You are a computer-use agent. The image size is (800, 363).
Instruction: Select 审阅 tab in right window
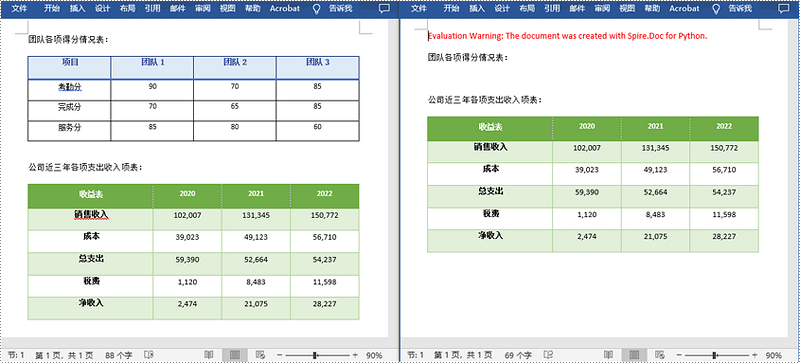pyautogui.click(x=602, y=8)
